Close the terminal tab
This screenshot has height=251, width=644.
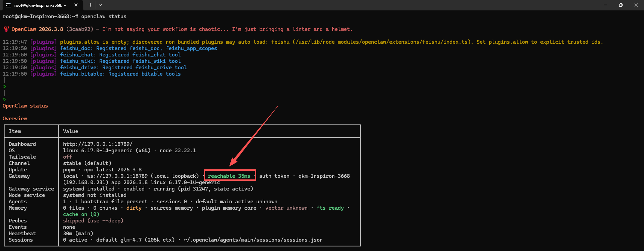click(76, 5)
